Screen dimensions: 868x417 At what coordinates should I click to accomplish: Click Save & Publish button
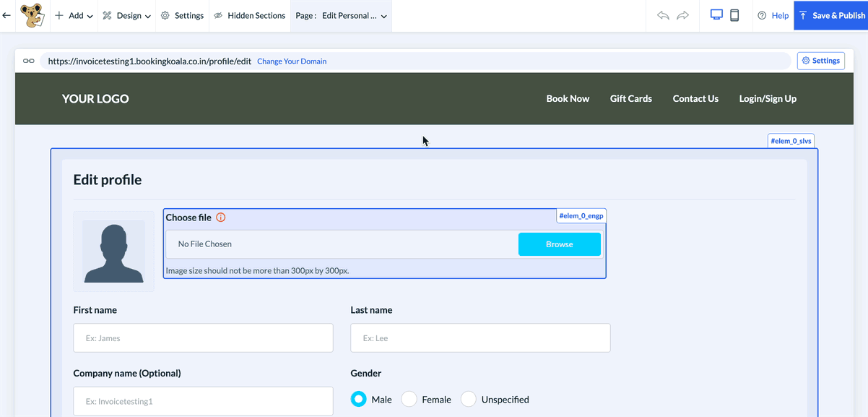tap(831, 15)
